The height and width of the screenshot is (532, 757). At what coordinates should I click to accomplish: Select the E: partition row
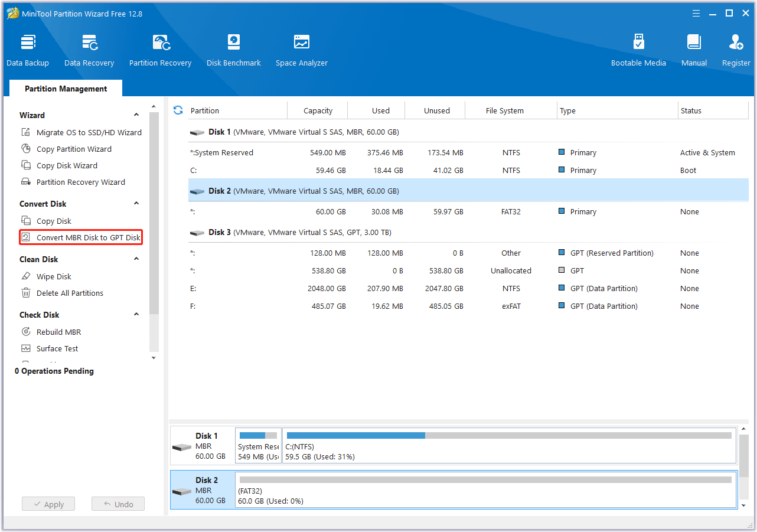click(x=468, y=288)
